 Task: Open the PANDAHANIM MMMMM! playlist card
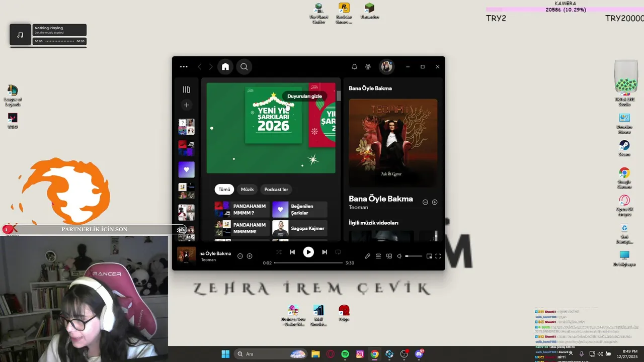point(242,228)
